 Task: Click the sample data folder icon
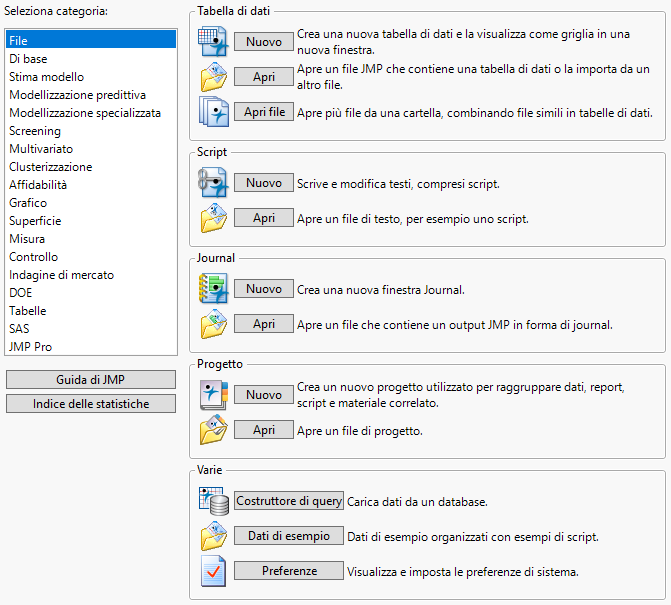214,536
